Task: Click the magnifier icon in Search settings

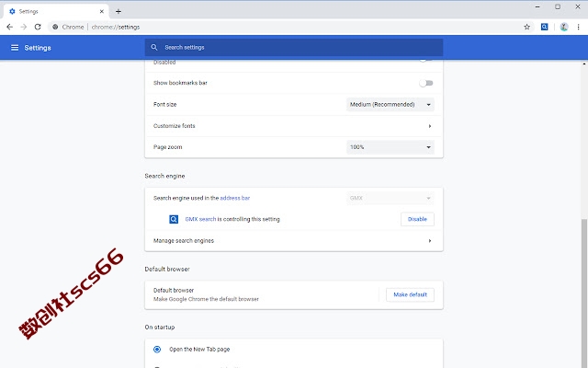Action: pos(154,47)
